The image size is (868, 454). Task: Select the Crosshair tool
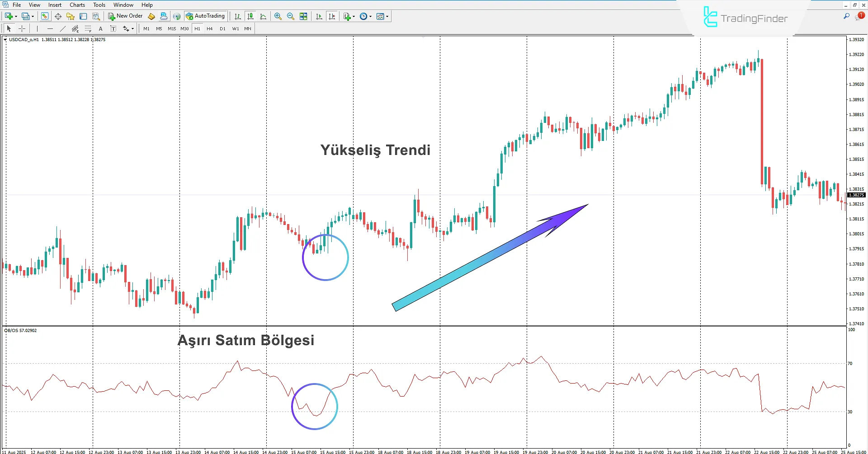(22, 28)
